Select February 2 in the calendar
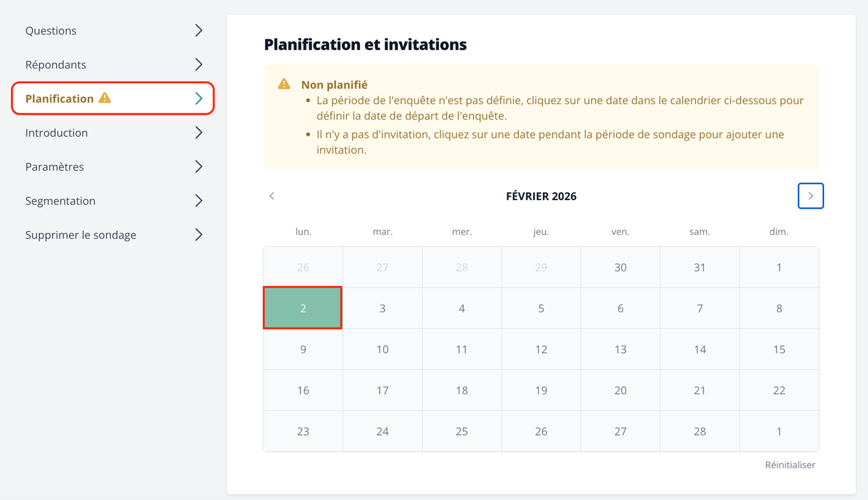Screen dimensions: 868x500 coord(303,308)
